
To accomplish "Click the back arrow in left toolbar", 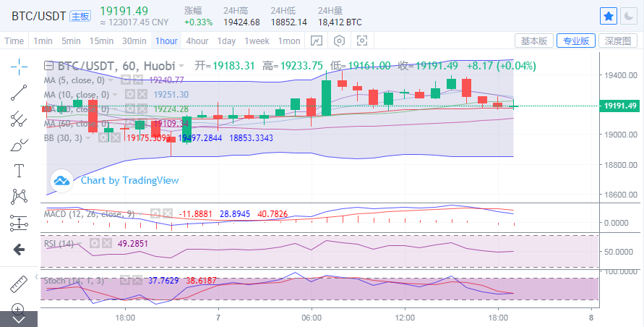I will tap(19, 250).
